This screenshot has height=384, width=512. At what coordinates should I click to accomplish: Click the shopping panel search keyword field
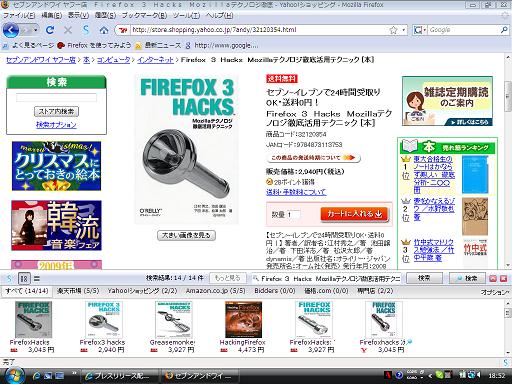click(x=326, y=278)
